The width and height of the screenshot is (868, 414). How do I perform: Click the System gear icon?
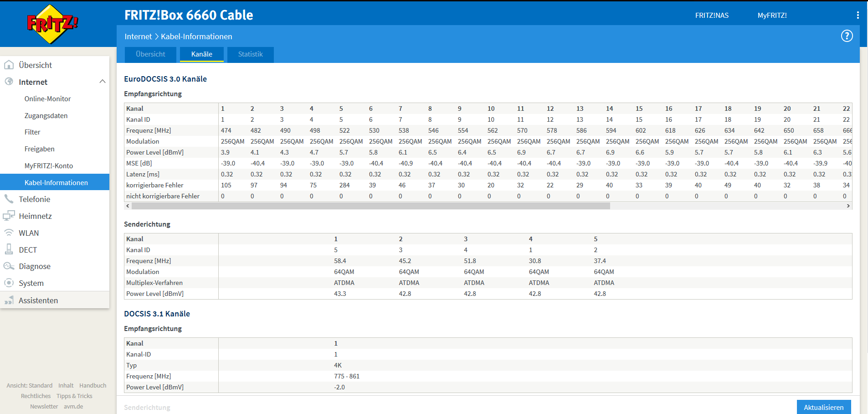pyautogui.click(x=9, y=283)
